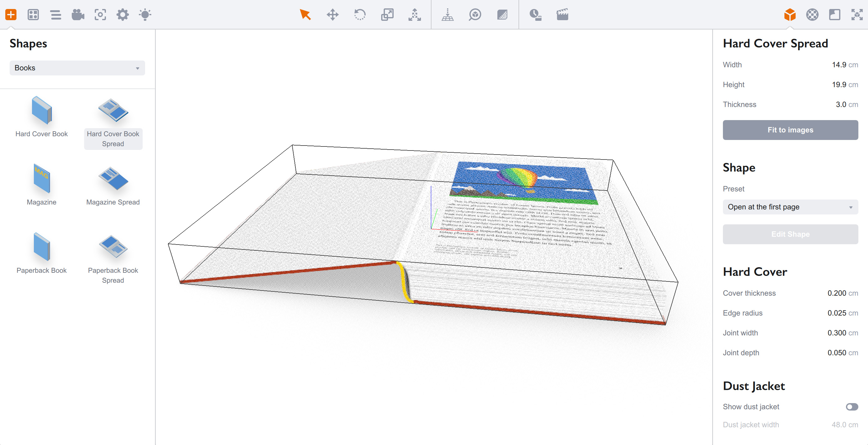Click the Fit to images button
This screenshot has height=445, width=868.
pos(790,130)
